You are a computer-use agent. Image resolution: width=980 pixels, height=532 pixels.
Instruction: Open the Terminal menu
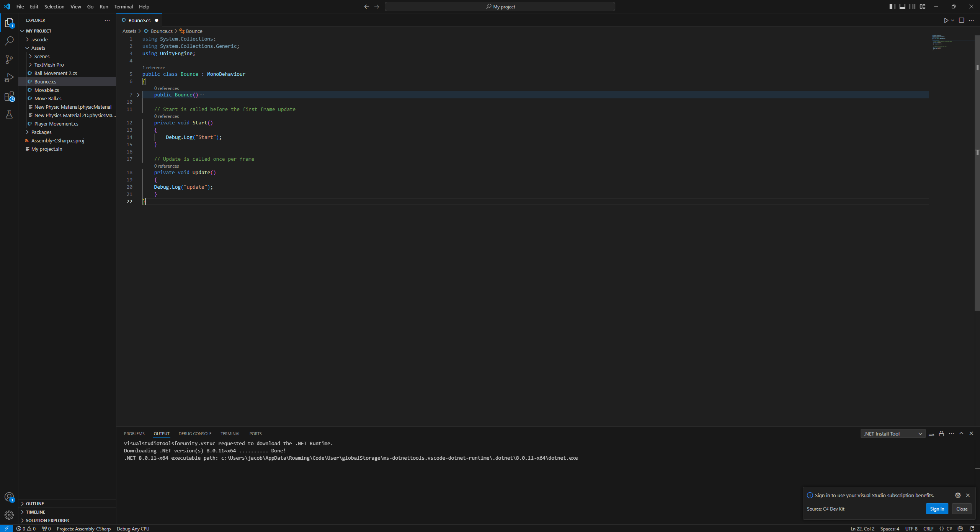123,7
